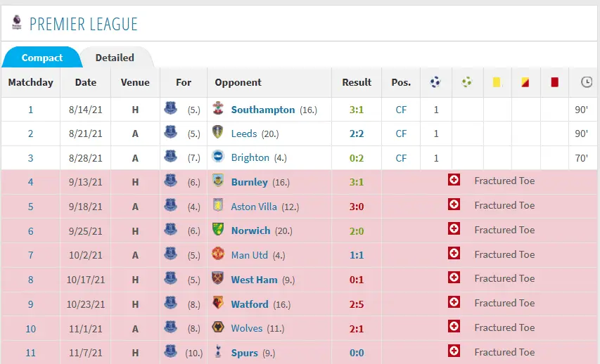Click the Premier League heading title

[x=83, y=25]
